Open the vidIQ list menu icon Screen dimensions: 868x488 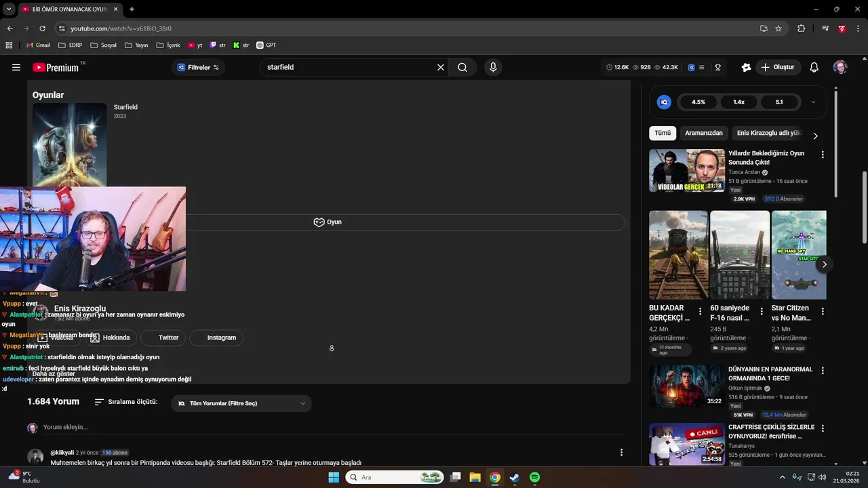(x=702, y=67)
